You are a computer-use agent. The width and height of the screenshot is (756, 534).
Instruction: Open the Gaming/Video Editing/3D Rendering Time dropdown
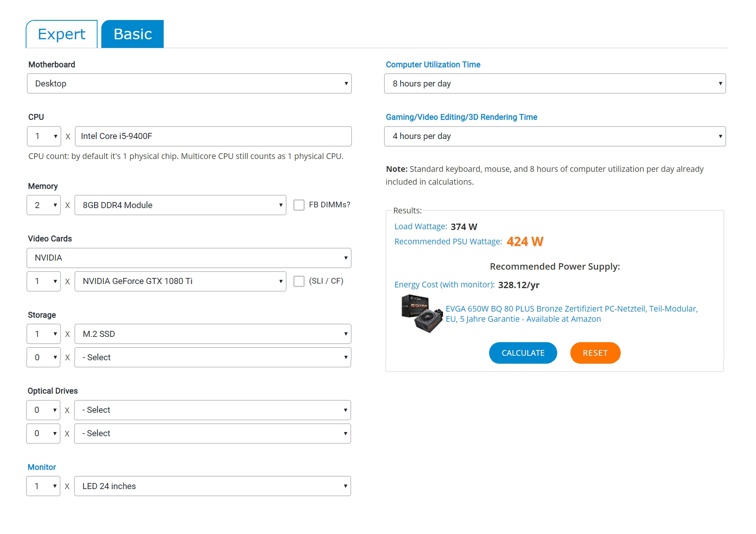(x=555, y=136)
